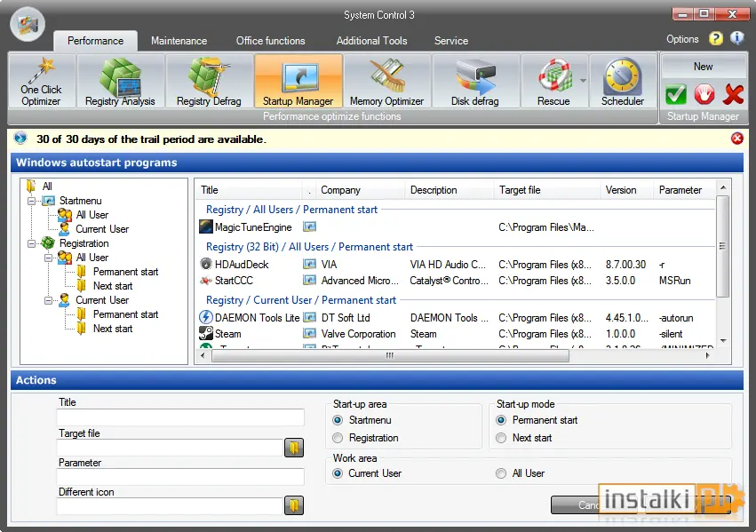This screenshot has height=532, width=756.
Task: Click the red X delete entry icon
Action: tap(733, 94)
